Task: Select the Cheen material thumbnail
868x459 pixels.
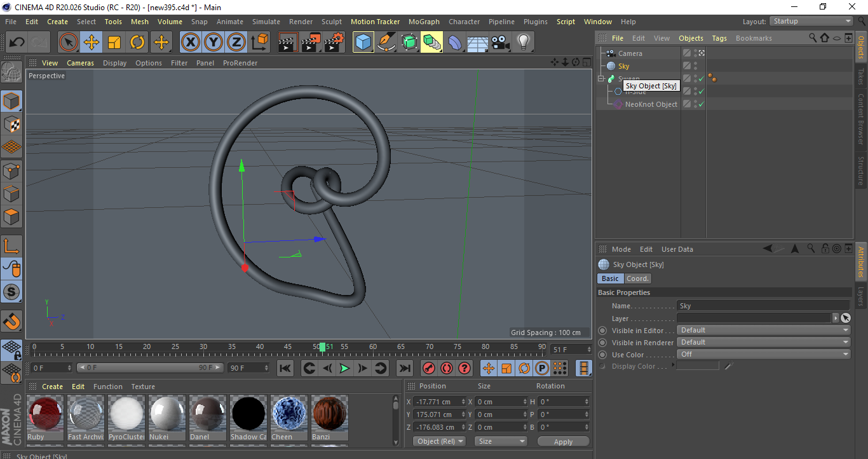Action: (289, 418)
